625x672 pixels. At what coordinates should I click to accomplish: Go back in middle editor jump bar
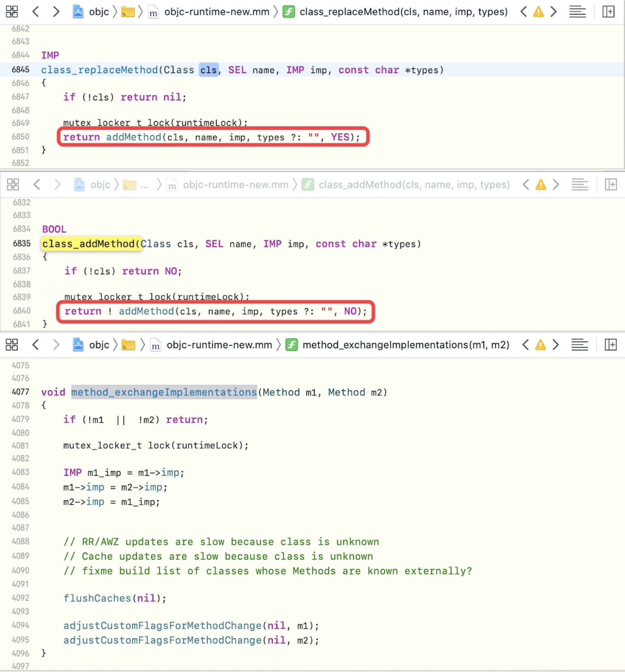click(37, 185)
